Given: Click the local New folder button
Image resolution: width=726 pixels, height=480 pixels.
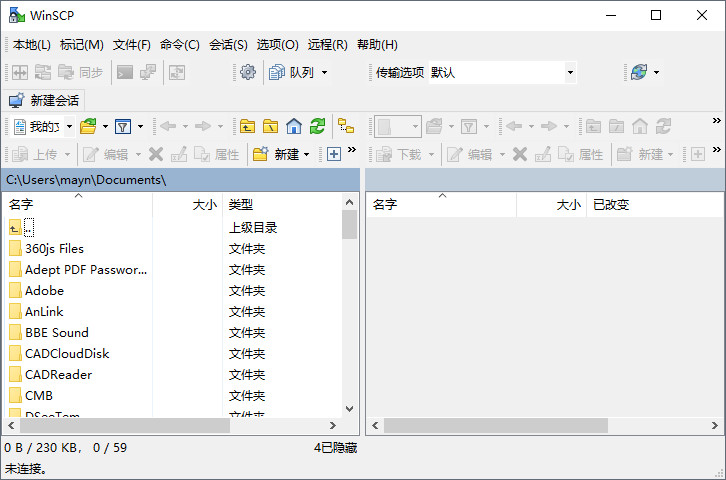Looking at the screenshot, I should 275,154.
